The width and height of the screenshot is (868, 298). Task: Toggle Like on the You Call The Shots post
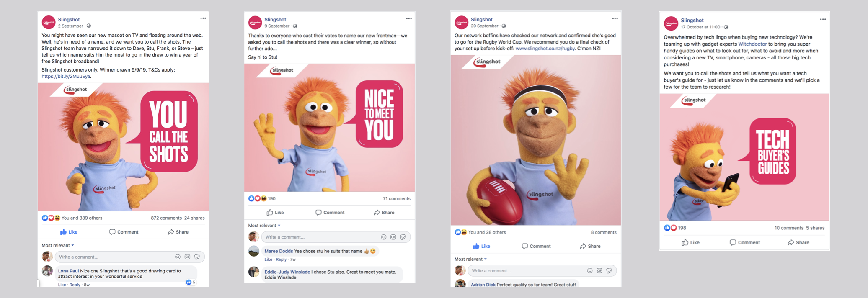click(69, 232)
